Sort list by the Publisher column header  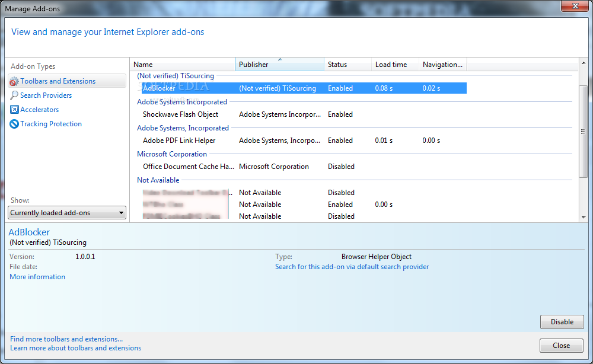tap(280, 64)
